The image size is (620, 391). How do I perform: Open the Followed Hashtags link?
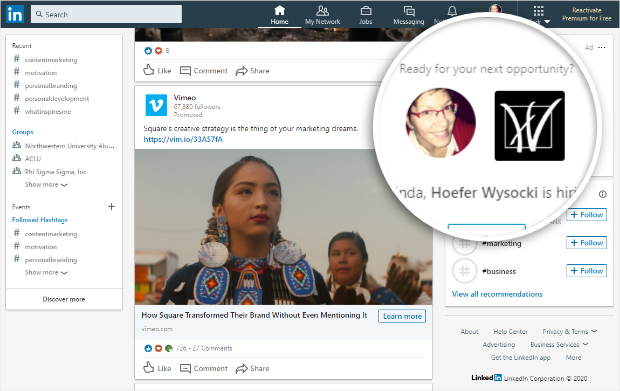[x=40, y=220]
